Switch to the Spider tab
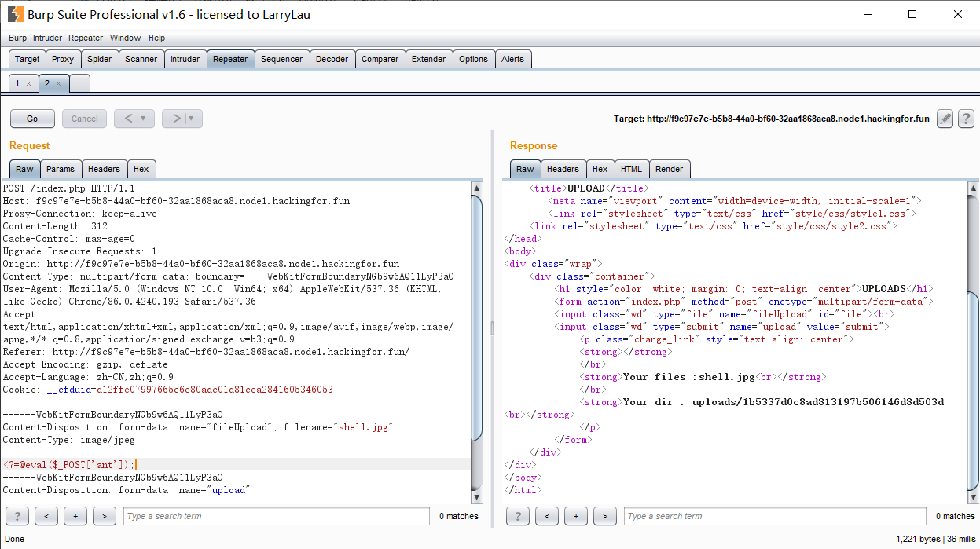Image resolution: width=980 pixels, height=549 pixels. pyautogui.click(x=100, y=59)
